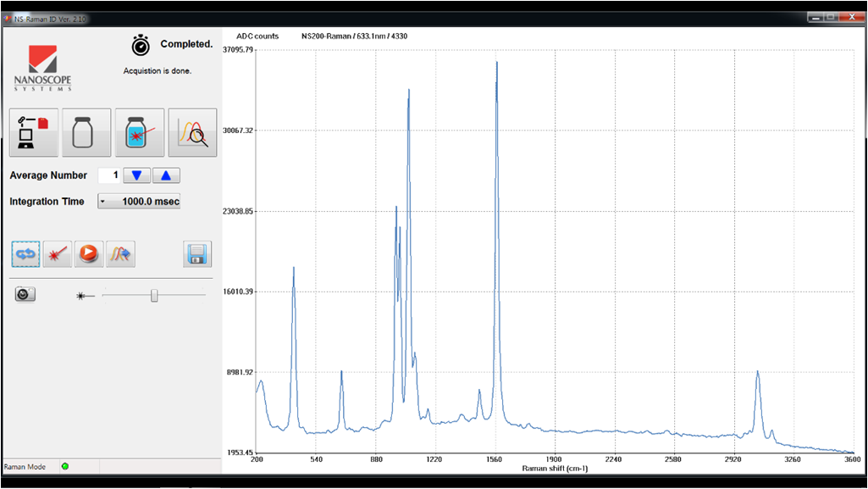Image resolution: width=868 pixels, height=489 pixels.
Task: Maximize the NS-Raman ID window
Action: [830, 18]
